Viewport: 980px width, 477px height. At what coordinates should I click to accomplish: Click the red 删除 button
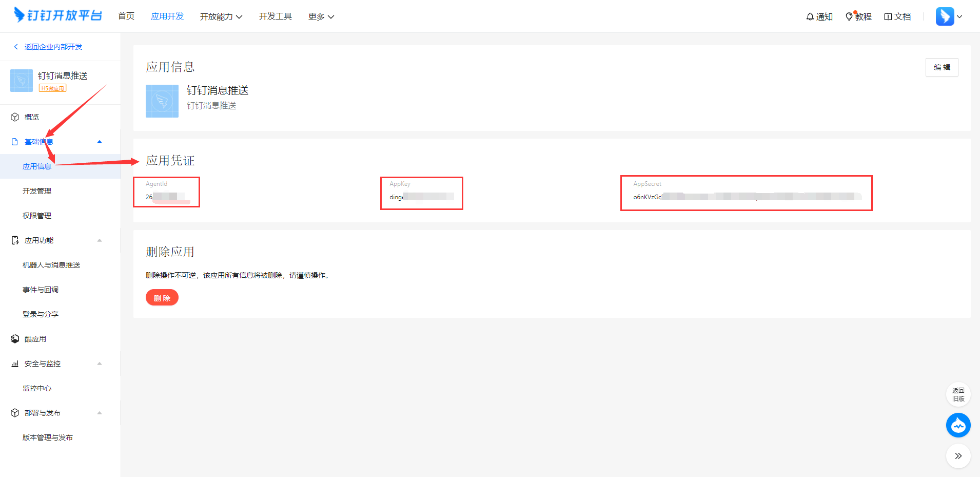pos(162,298)
